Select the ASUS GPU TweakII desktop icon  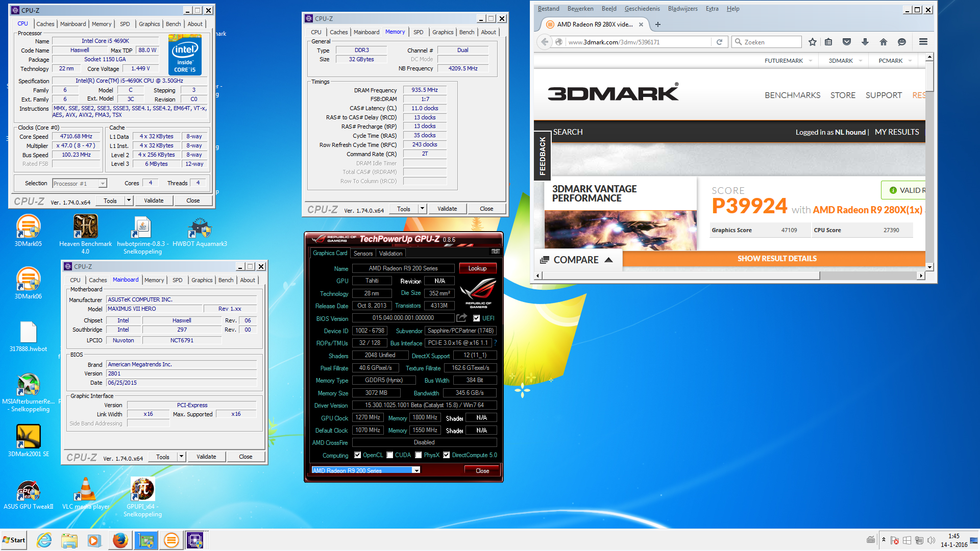[x=28, y=494]
